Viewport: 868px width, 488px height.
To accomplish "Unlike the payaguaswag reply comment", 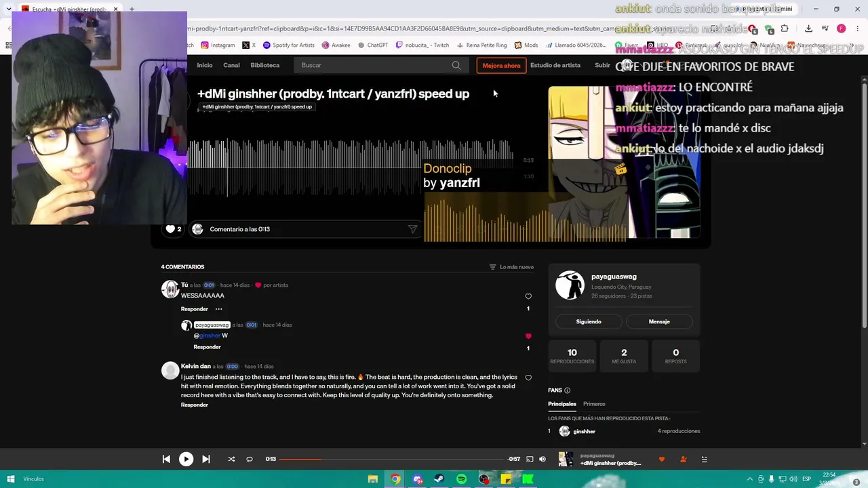I will [x=528, y=336].
